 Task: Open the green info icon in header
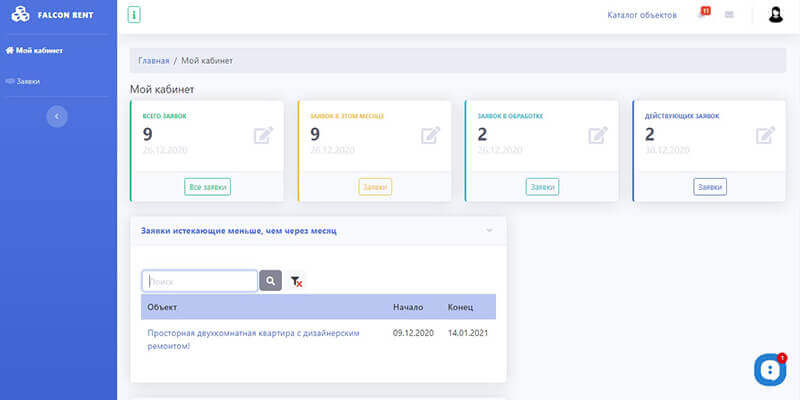[x=134, y=15]
